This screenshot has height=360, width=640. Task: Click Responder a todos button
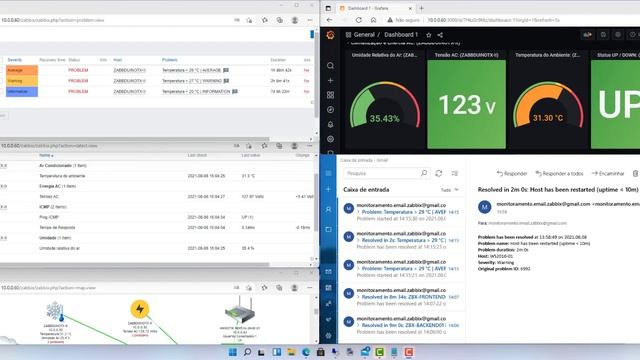(x=559, y=173)
